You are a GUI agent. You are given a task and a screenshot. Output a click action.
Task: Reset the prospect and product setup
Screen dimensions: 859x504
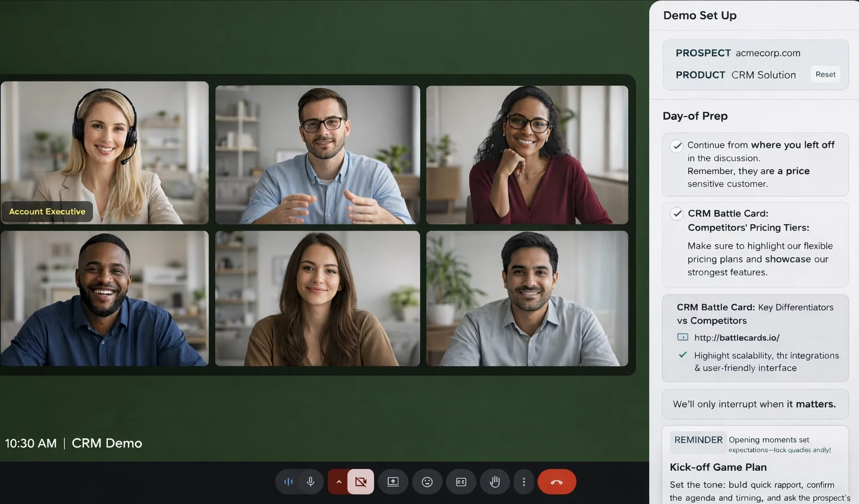[x=825, y=74]
